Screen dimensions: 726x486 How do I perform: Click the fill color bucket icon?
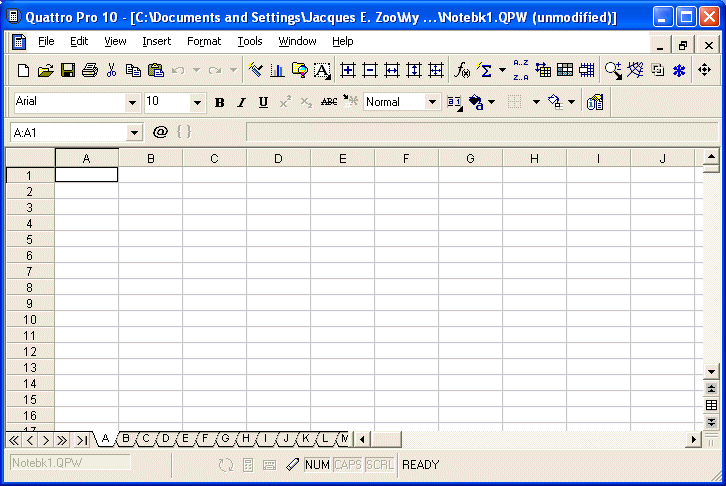[554, 102]
